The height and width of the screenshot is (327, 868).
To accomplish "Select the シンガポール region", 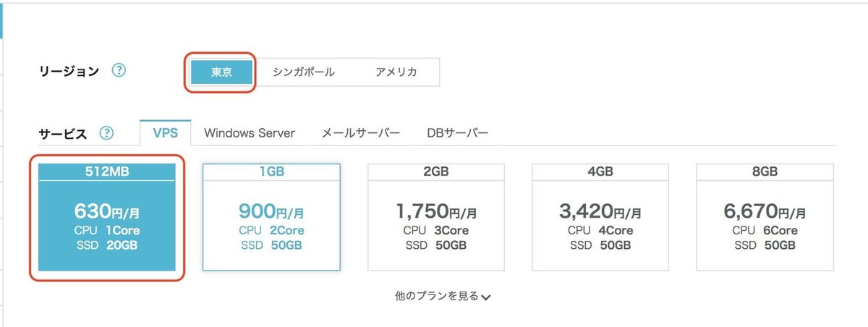I will click(x=304, y=72).
